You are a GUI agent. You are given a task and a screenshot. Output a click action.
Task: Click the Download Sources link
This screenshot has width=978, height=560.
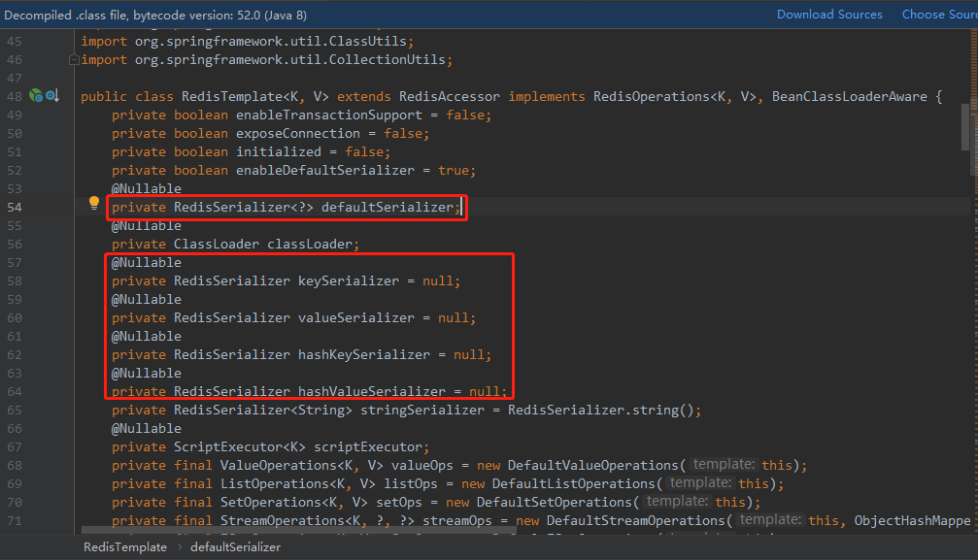pyautogui.click(x=829, y=15)
